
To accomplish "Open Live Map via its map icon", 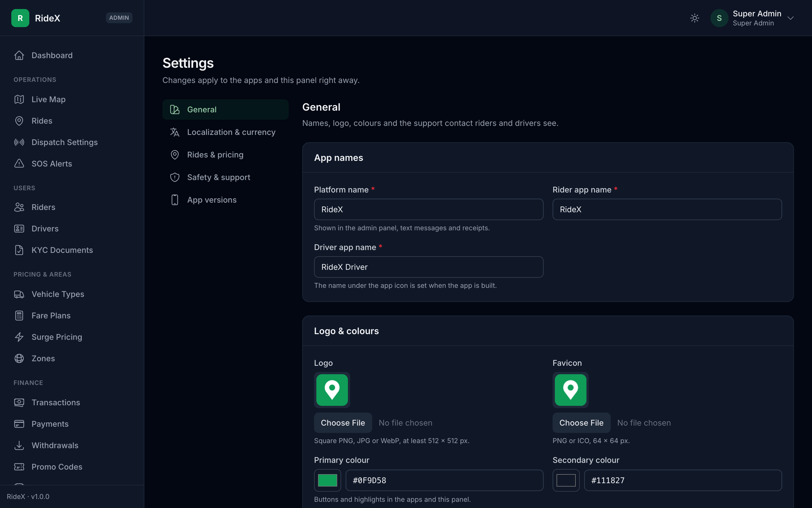I will coord(19,99).
